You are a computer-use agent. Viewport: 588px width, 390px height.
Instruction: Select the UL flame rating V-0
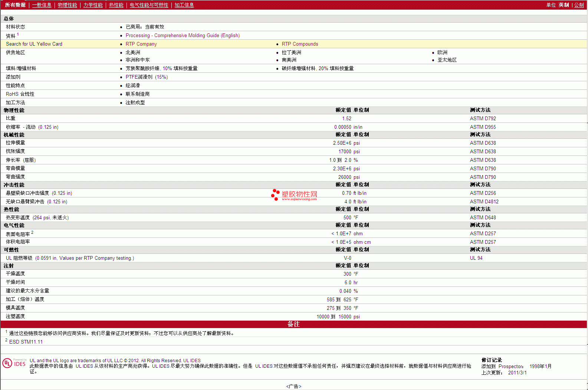(348, 258)
